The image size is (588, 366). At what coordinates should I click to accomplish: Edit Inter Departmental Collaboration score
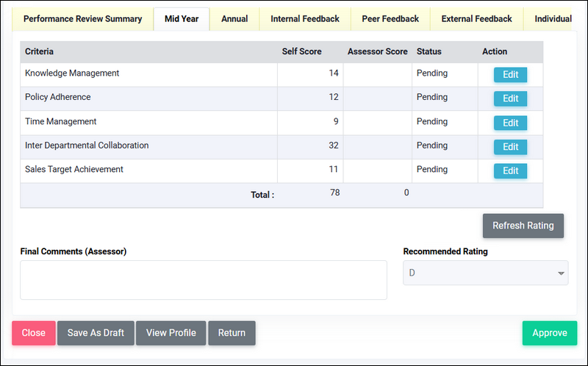(x=510, y=147)
